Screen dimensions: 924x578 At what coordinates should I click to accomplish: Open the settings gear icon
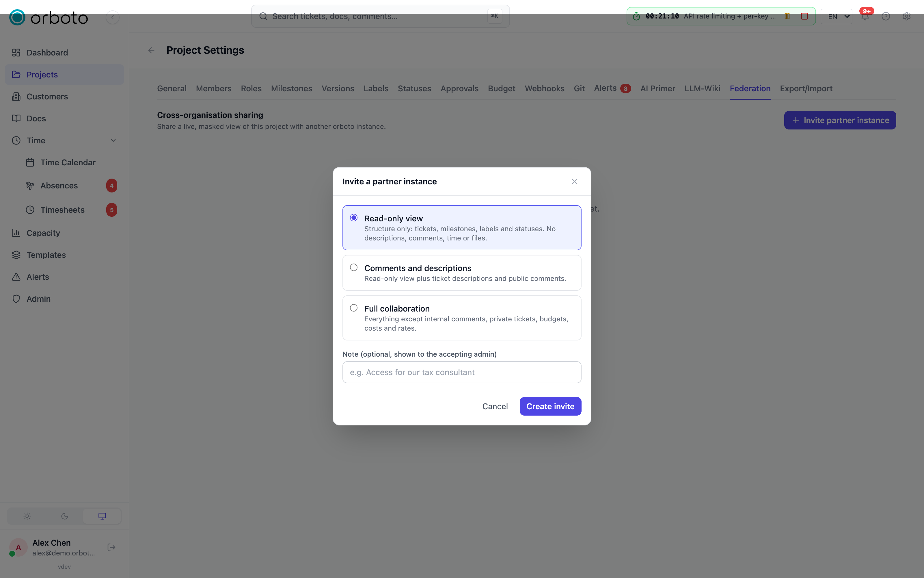coord(907,16)
